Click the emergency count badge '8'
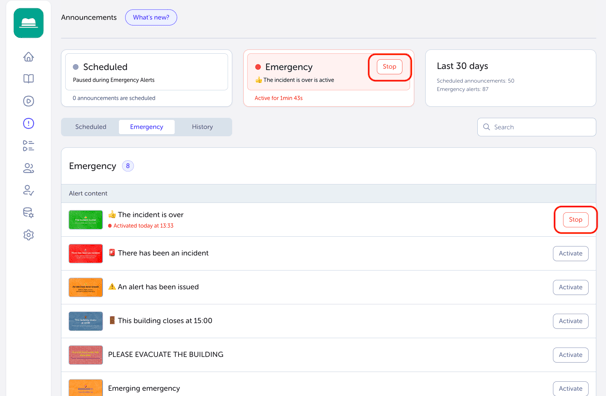Viewport: 606px width, 396px height. coord(128,166)
